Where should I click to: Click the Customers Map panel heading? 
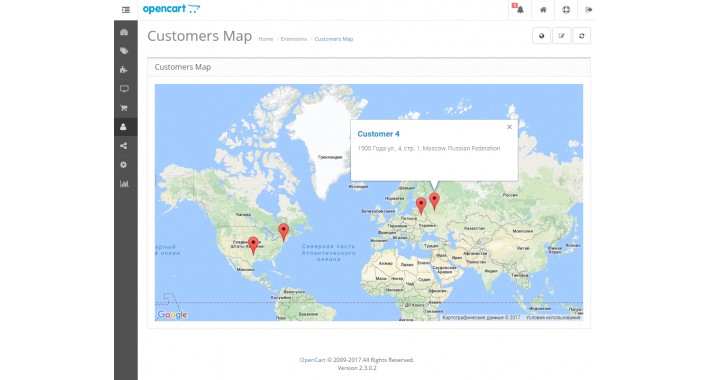182,67
